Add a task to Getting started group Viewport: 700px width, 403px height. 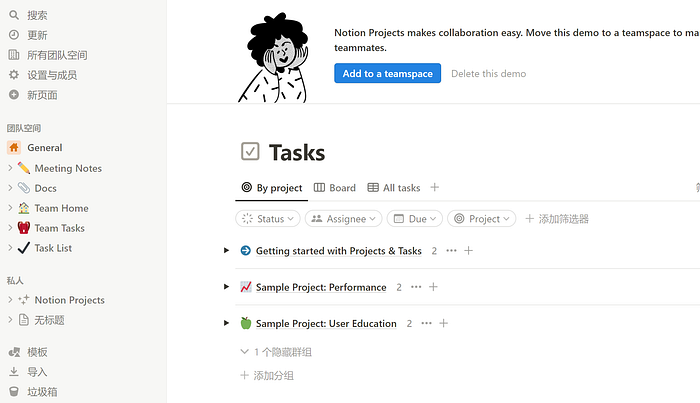click(x=468, y=250)
